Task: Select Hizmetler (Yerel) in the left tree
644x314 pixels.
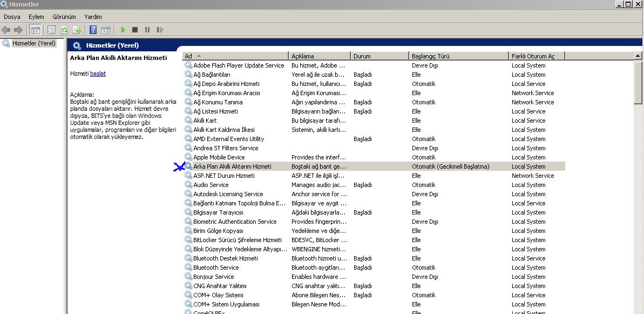Action: [x=33, y=43]
